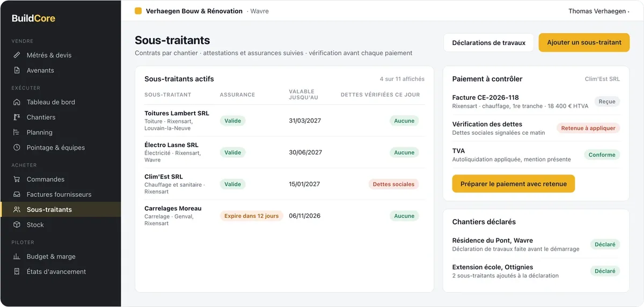Click 4 sur 11 affichés text
This screenshot has width=644, height=307.
tap(402, 79)
